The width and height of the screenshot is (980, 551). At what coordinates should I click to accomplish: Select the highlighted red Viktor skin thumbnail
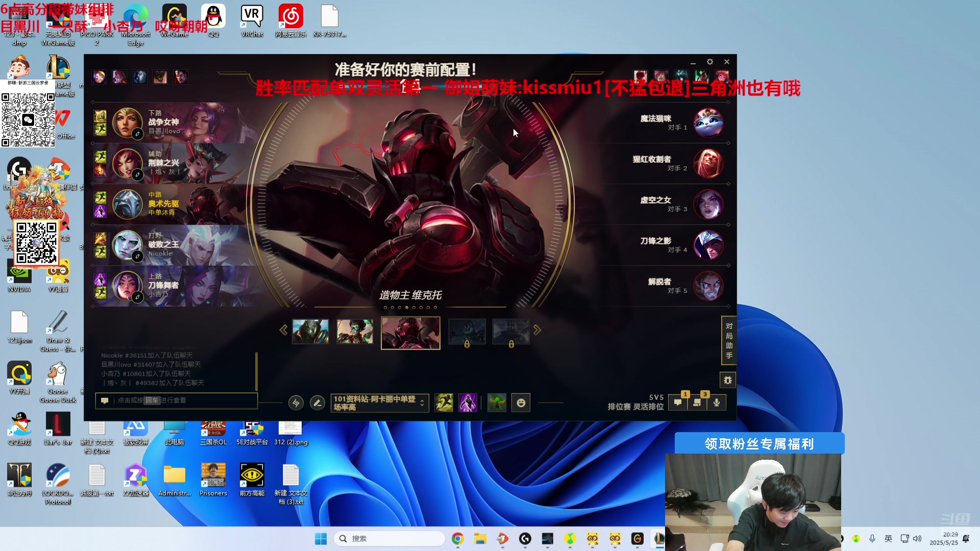tap(410, 333)
